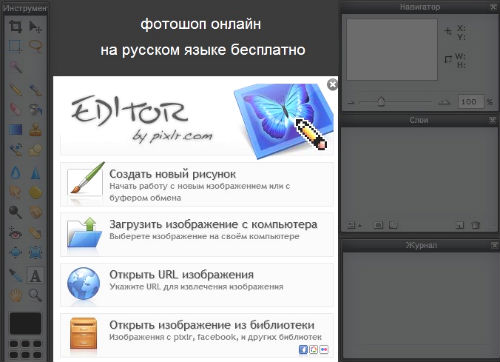Close the pixlr Editor start dialog

[x=332, y=84]
